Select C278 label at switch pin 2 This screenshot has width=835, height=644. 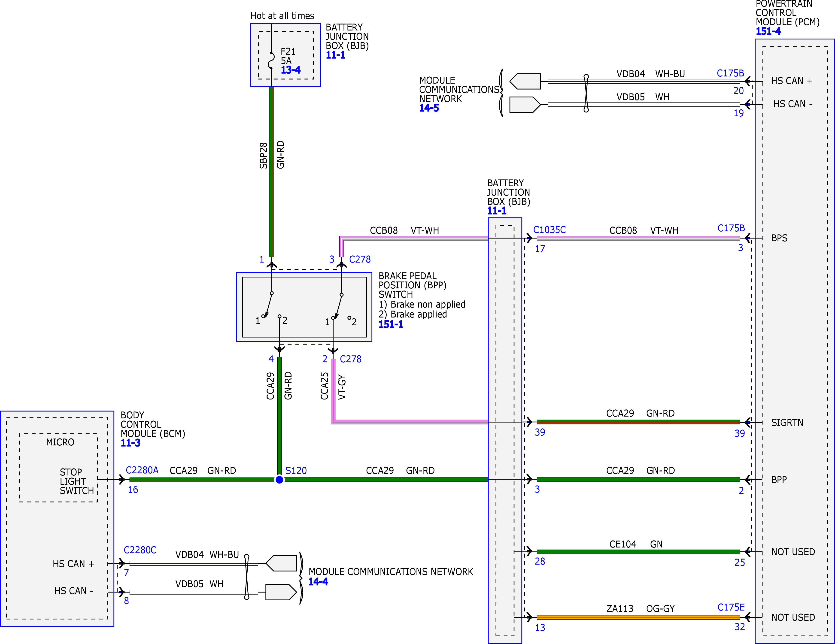tap(351, 359)
